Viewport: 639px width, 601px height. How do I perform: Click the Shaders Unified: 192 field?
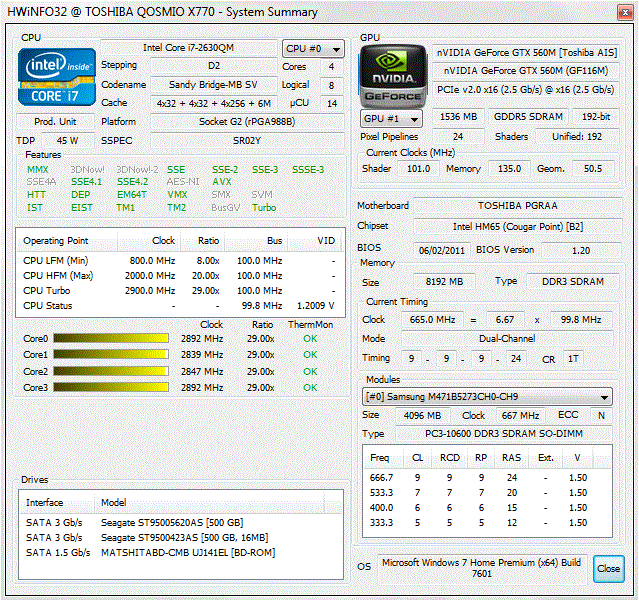577,137
